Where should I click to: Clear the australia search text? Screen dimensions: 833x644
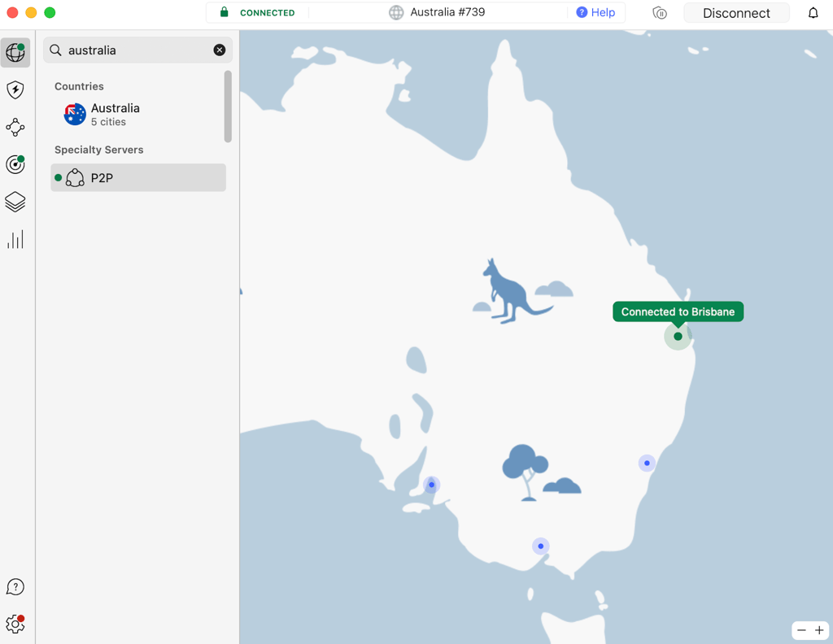pyautogui.click(x=220, y=50)
